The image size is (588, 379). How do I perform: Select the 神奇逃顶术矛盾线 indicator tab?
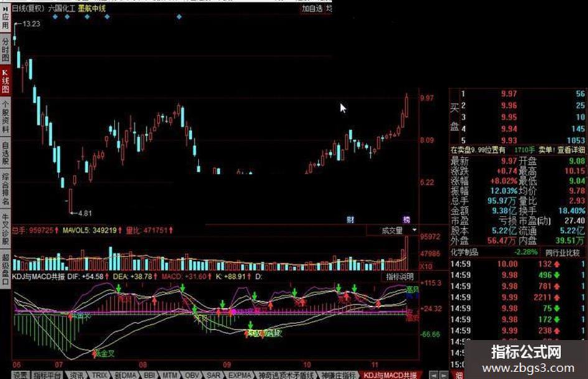[x=286, y=375]
